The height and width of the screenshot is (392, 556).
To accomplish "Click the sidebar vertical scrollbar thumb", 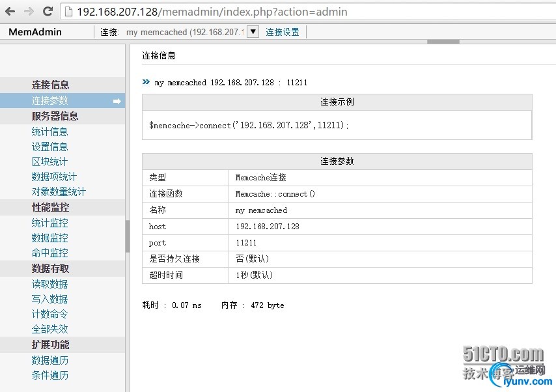I will tap(128, 236).
